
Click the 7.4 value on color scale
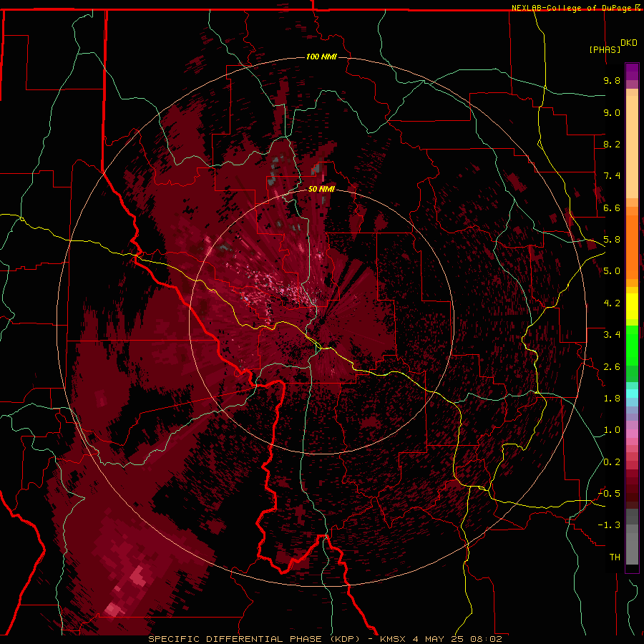(x=612, y=176)
